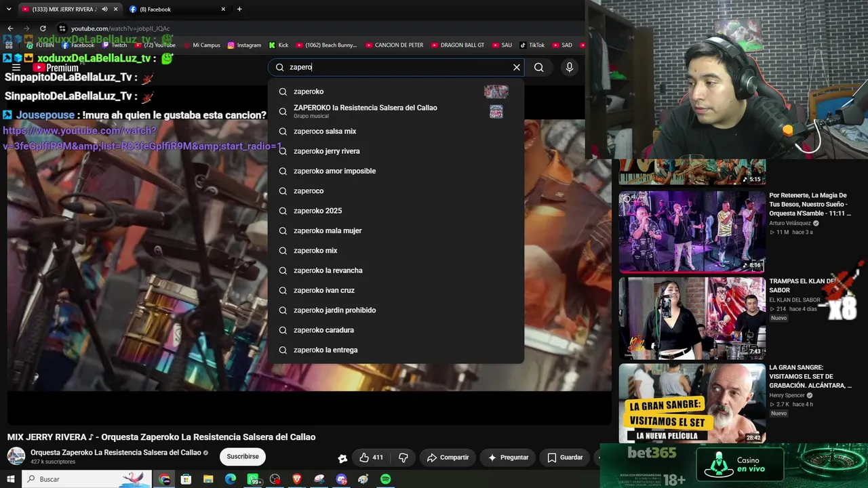Subscribe with the Suscribirse button
The width and height of the screenshot is (868, 488).
coord(243,457)
